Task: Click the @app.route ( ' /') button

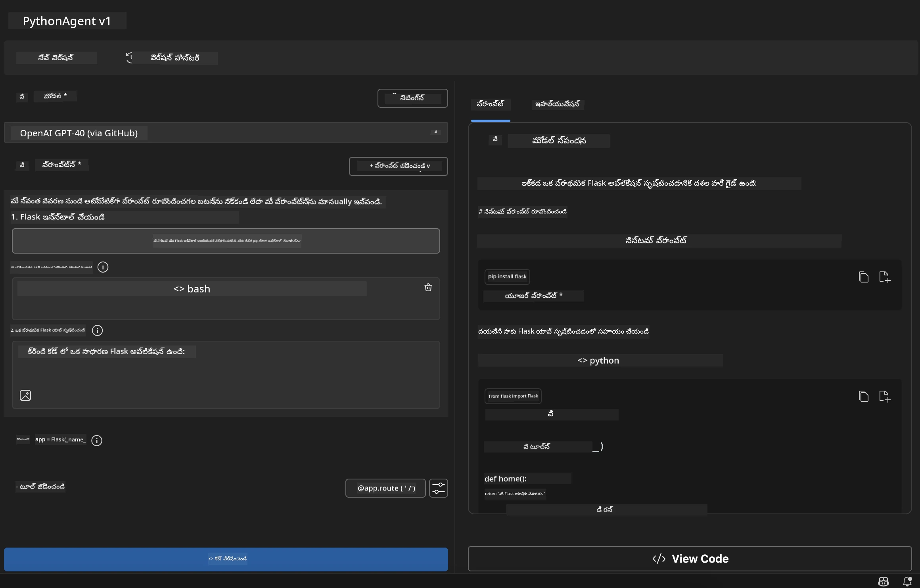Action: tap(386, 488)
